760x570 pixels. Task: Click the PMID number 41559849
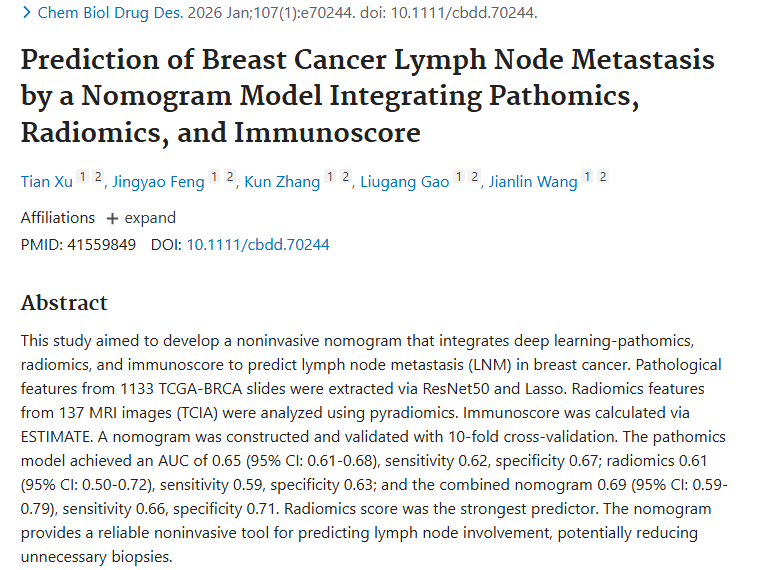pos(102,244)
